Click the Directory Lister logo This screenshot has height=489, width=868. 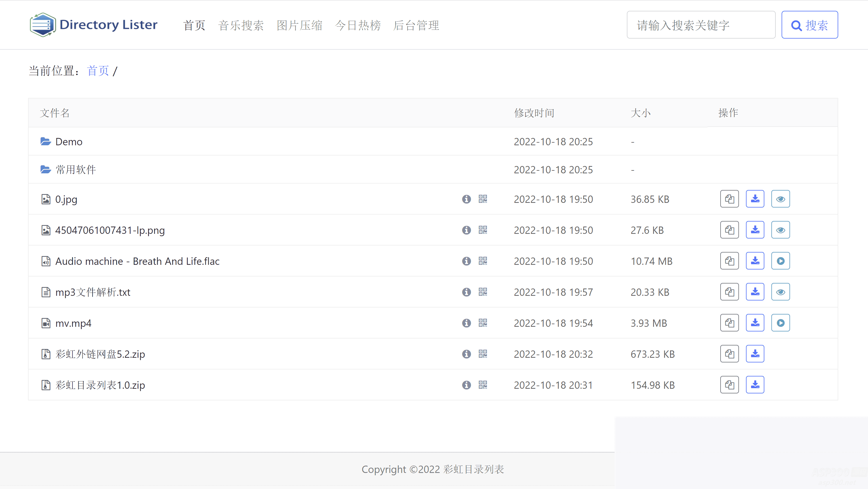pyautogui.click(x=94, y=25)
